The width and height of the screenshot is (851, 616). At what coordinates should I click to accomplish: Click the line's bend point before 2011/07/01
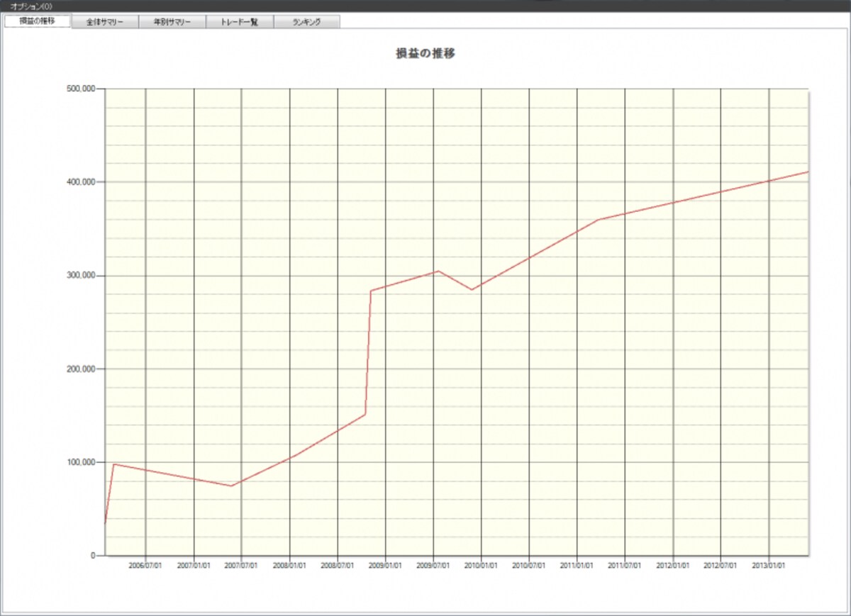[x=598, y=220]
